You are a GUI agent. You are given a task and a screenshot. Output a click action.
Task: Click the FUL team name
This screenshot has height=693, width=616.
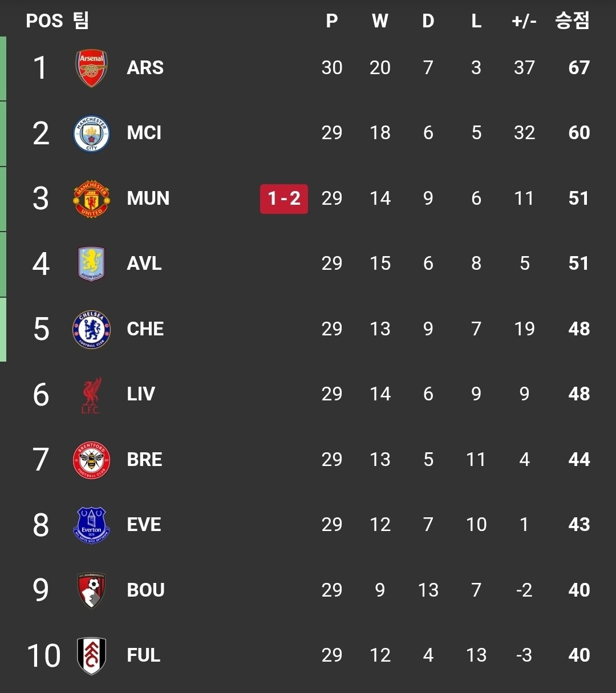tap(143, 655)
